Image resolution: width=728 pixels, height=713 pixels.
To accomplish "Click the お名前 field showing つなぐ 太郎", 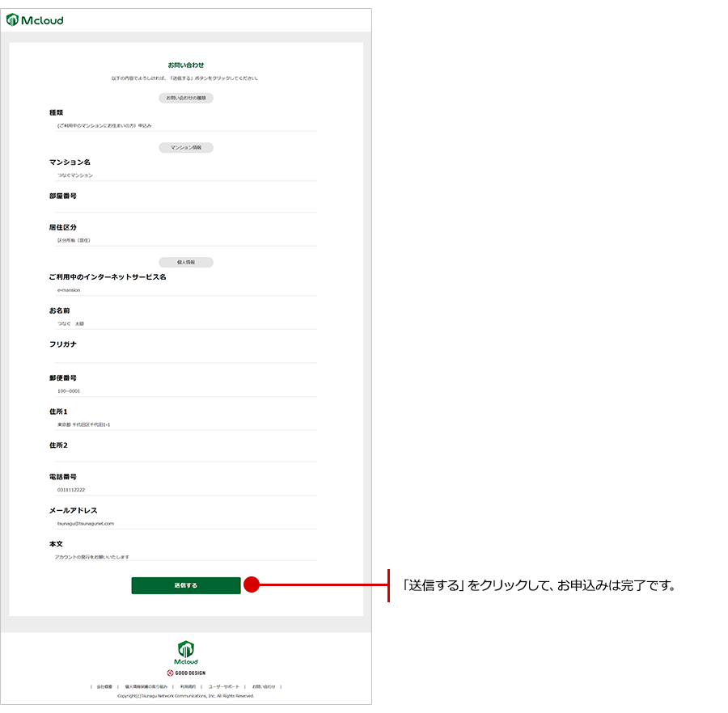I will 182,323.
